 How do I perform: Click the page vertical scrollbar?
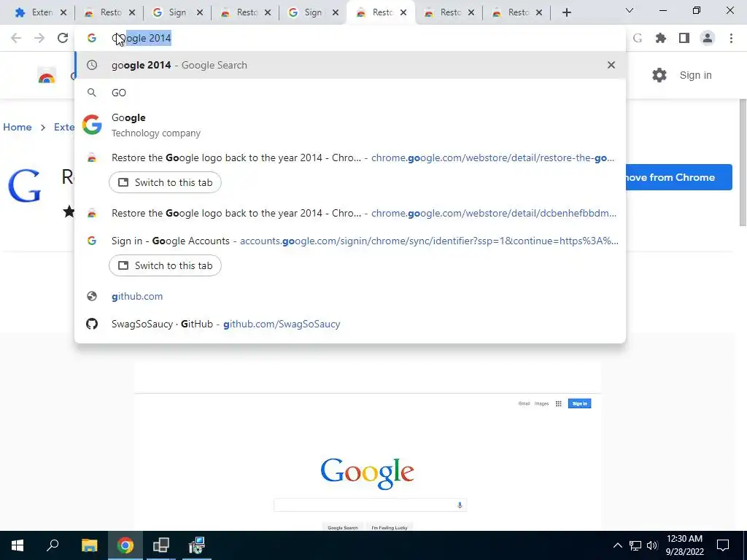[x=743, y=162]
